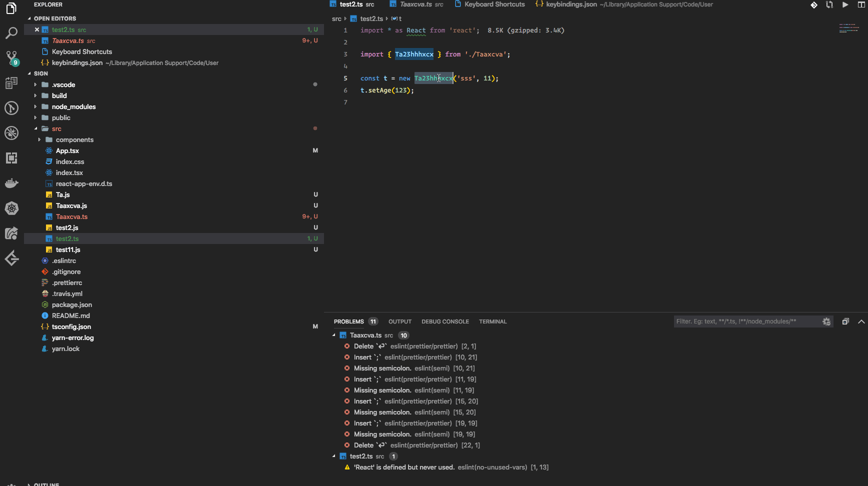Image resolution: width=868 pixels, height=486 pixels.
Task: Open Source Control view with badge 9
Action: pos(11,57)
